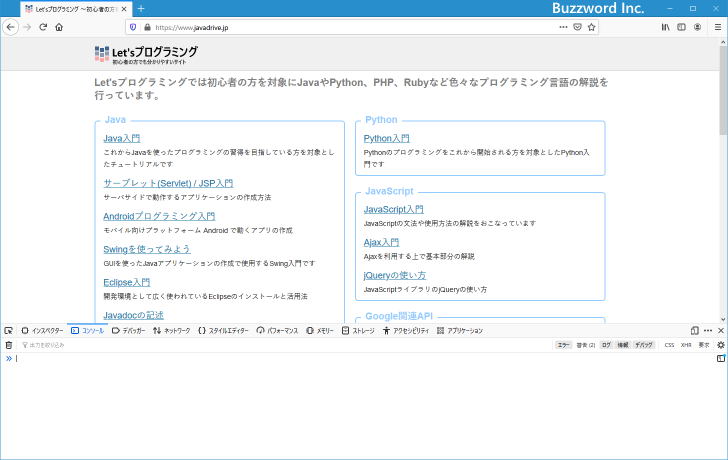Open the Swingを使ってみよう link
Image resolution: width=728 pixels, height=460 pixels.
point(147,249)
